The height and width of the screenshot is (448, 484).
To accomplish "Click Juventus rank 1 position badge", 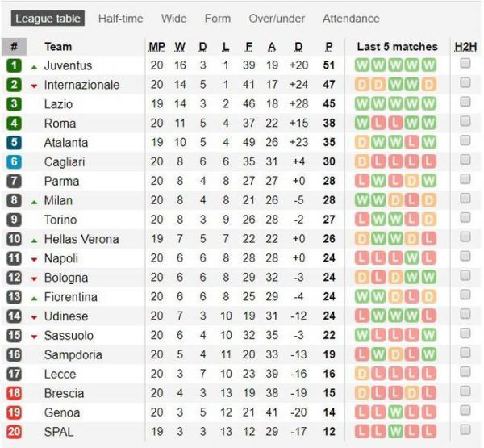I will tap(14, 65).
